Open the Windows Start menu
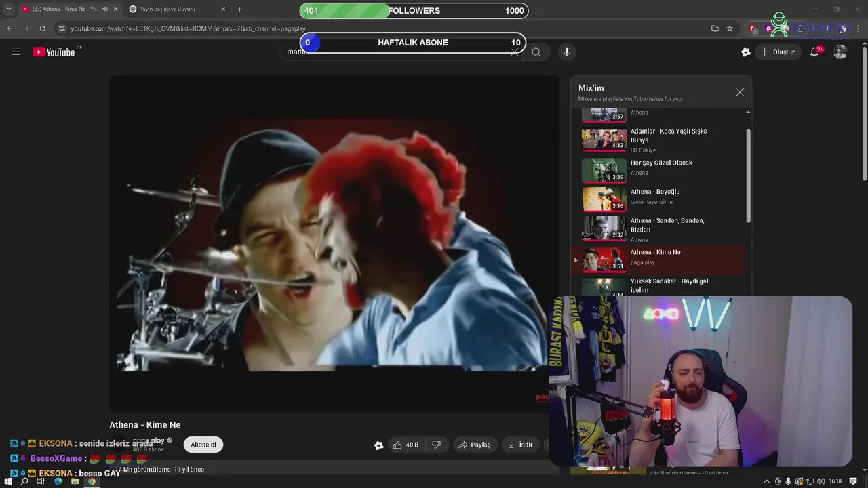 click(x=8, y=481)
